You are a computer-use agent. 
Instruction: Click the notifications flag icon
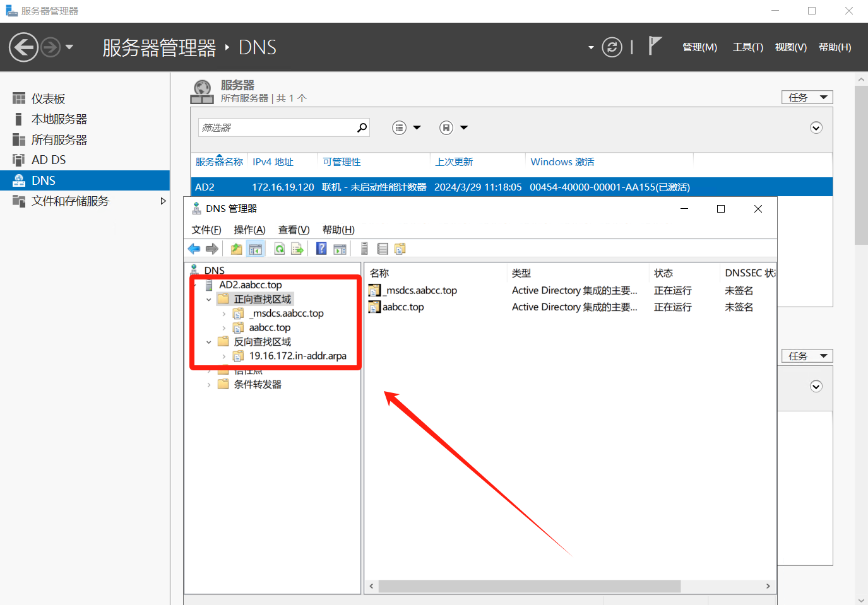click(x=655, y=47)
